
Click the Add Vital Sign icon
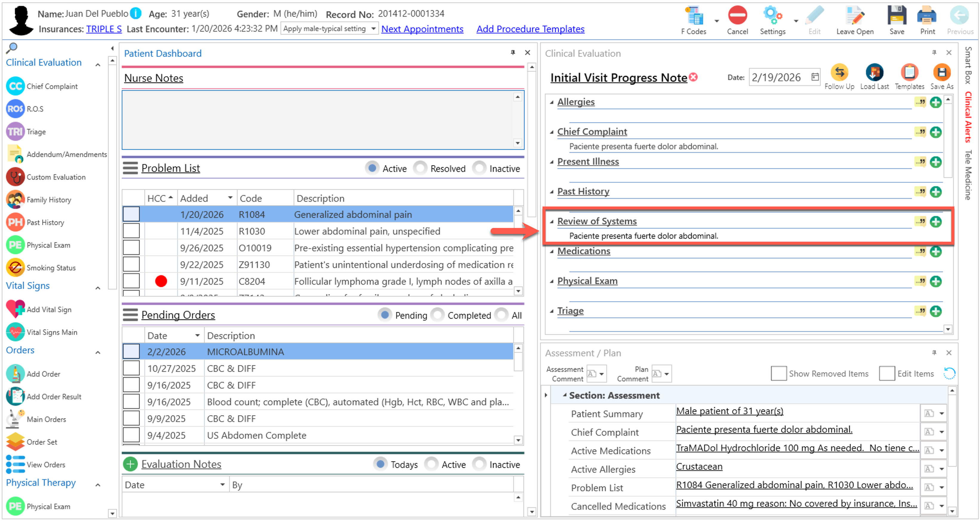click(15, 309)
